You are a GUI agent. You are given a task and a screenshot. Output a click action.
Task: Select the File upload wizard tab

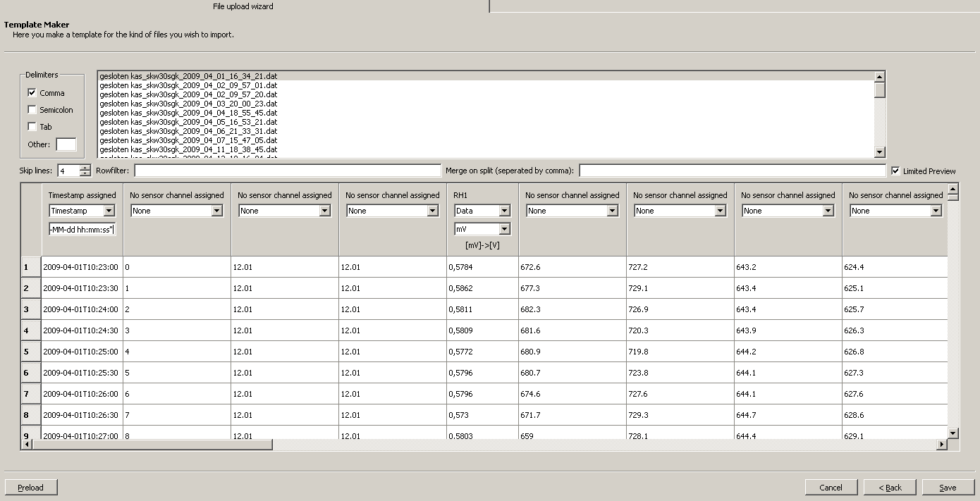point(243,6)
